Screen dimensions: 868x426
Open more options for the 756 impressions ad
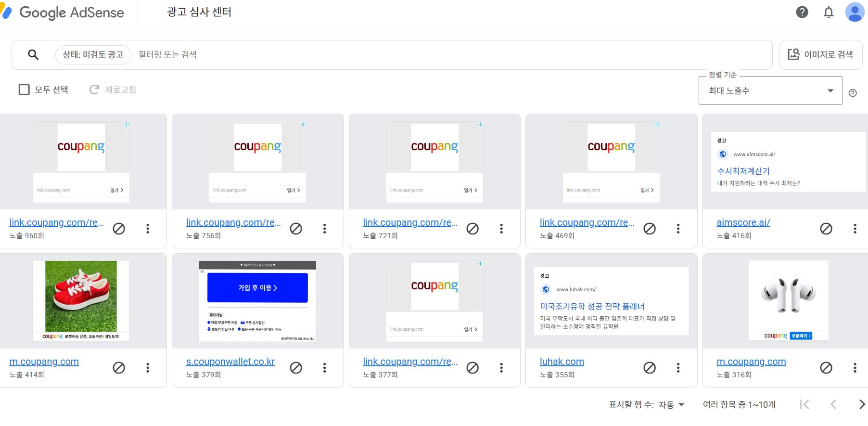tap(325, 229)
